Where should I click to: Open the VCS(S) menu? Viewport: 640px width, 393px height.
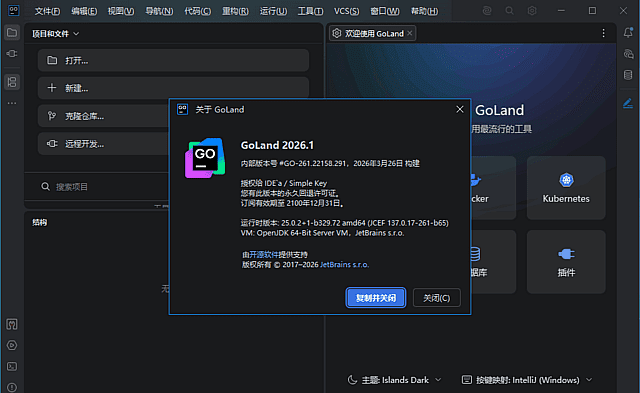click(347, 11)
